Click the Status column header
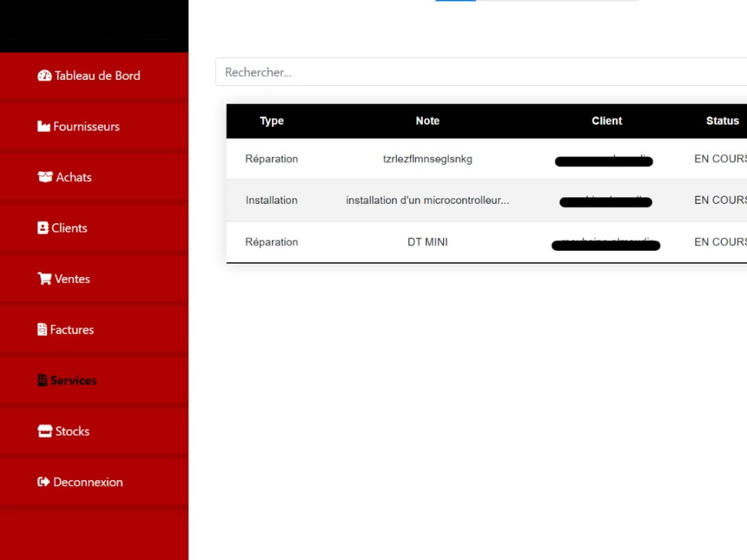Image resolution: width=747 pixels, height=560 pixels. coord(722,121)
